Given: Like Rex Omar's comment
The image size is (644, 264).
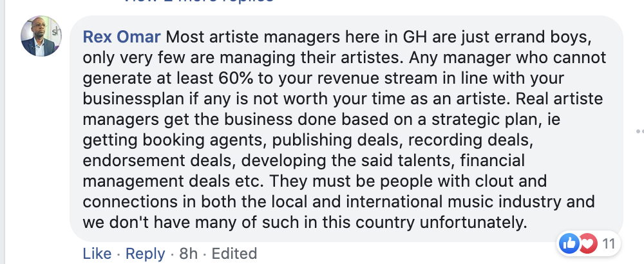Looking at the screenshot, I should [97, 254].
